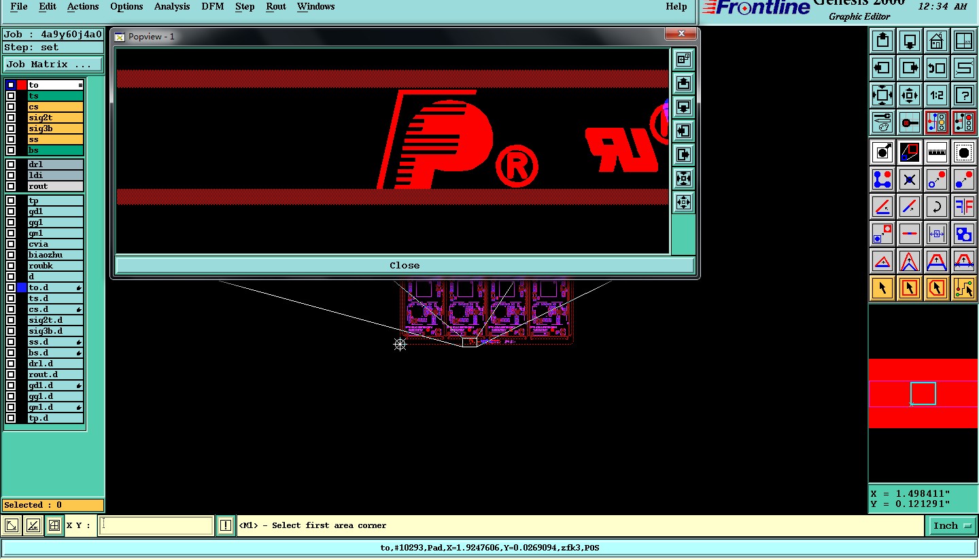979x560 pixels.
Task: Toggle display checkbox for layer gm1.d
Action: pyautogui.click(x=11, y=407)
